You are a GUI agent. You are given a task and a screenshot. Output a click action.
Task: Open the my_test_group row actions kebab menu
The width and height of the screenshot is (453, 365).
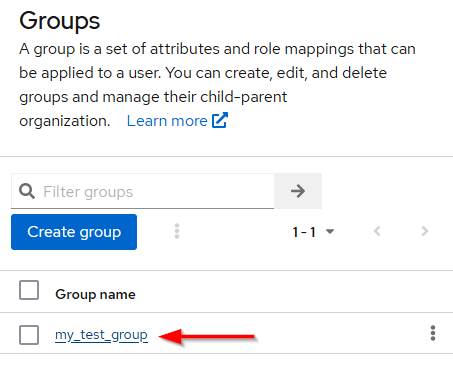tap(433, 333)
